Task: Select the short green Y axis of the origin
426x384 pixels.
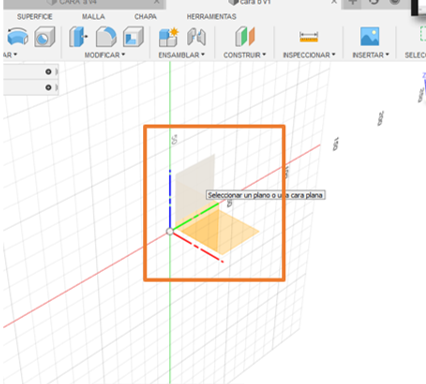Action: point(196,217)
